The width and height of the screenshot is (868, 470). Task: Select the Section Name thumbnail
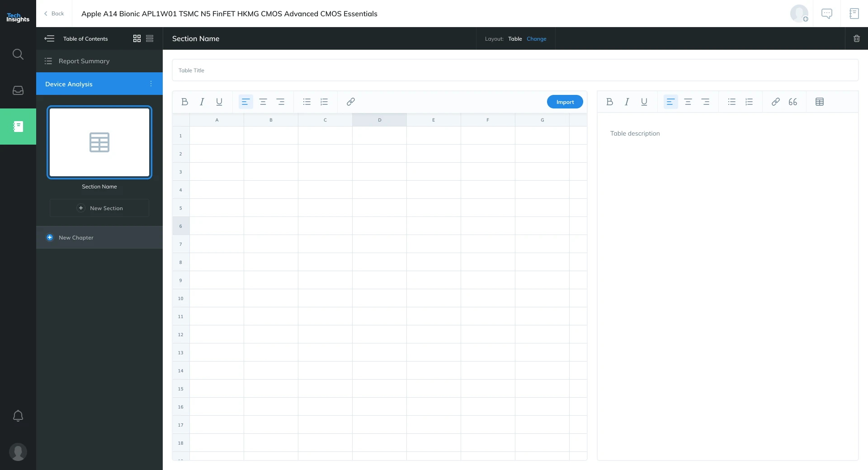click(x=99, y=142)
